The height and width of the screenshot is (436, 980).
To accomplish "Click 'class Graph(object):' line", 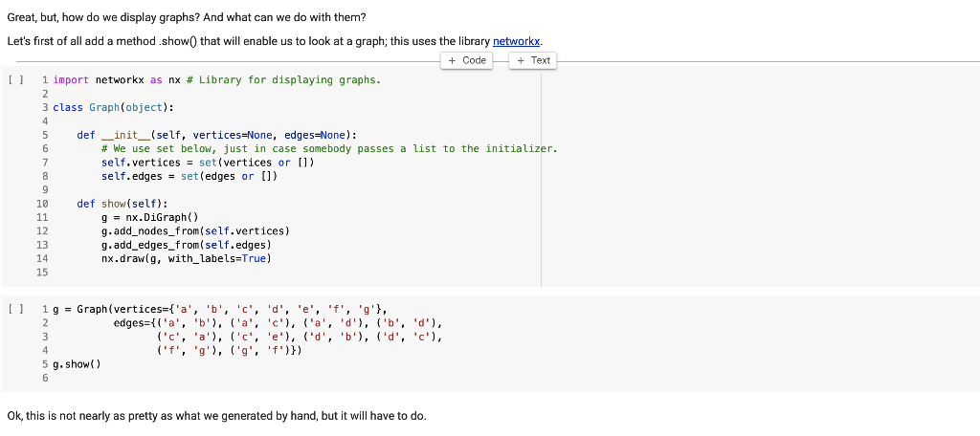I will point(113,107).
